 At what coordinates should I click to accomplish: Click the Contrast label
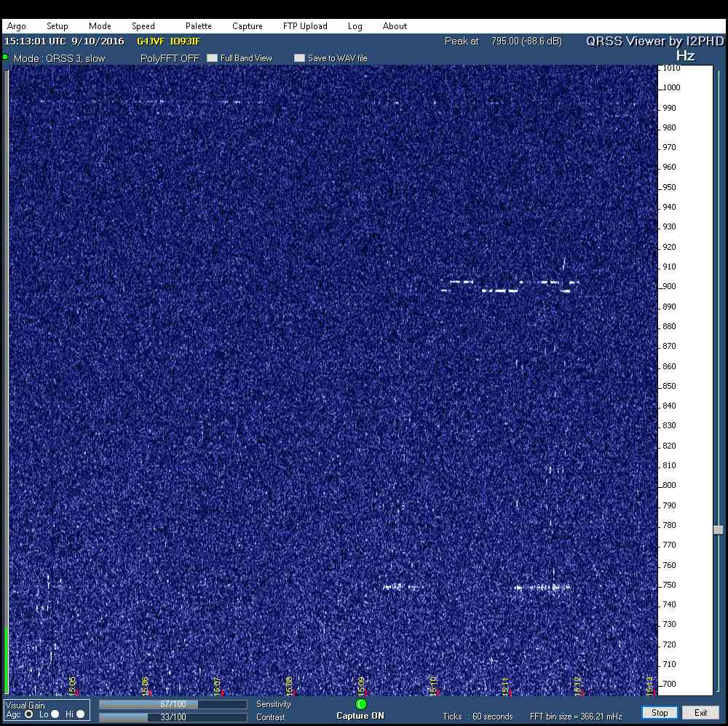(x=270, y=717)
